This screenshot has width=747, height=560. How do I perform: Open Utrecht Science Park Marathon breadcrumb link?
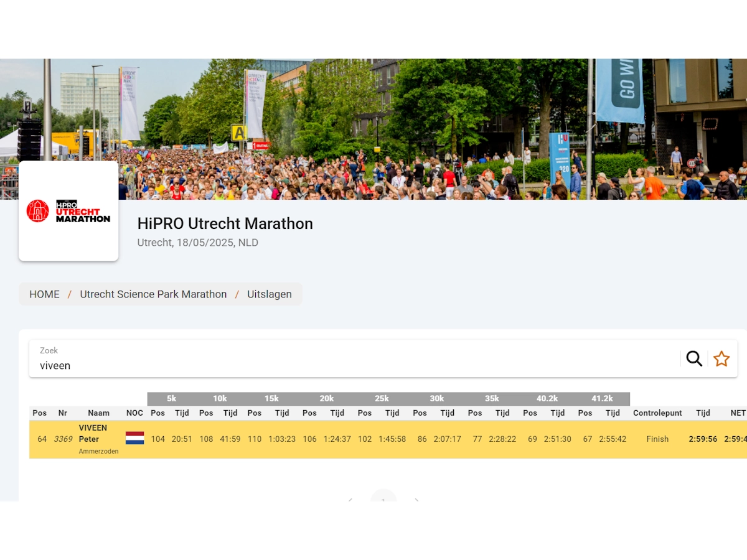(x=153, y=294)
